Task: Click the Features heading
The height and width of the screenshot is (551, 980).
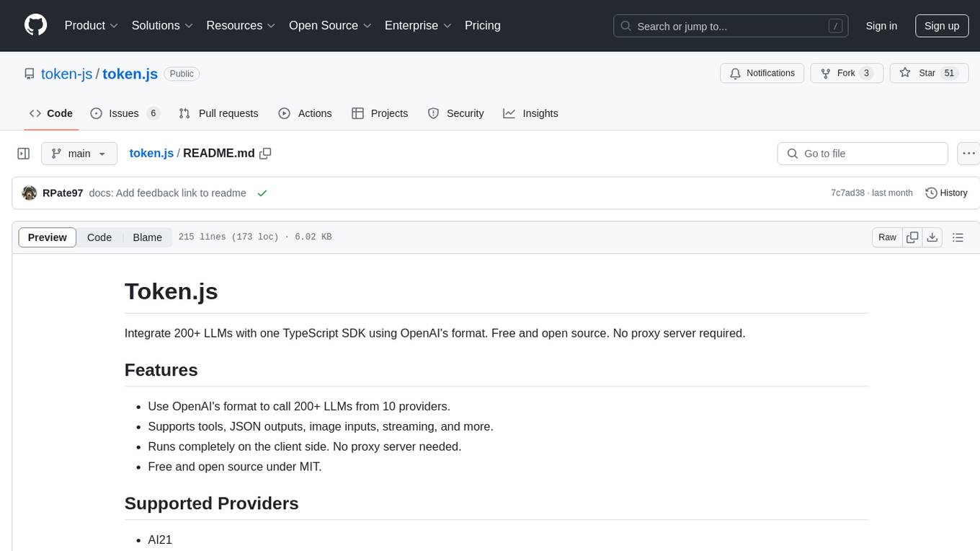Action: pos(161,370)
